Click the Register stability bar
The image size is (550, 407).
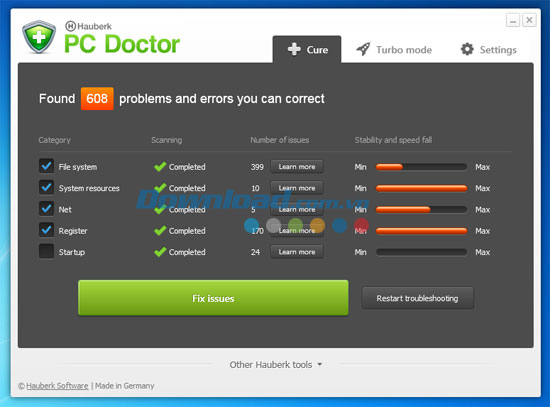(x=421, y=231)
